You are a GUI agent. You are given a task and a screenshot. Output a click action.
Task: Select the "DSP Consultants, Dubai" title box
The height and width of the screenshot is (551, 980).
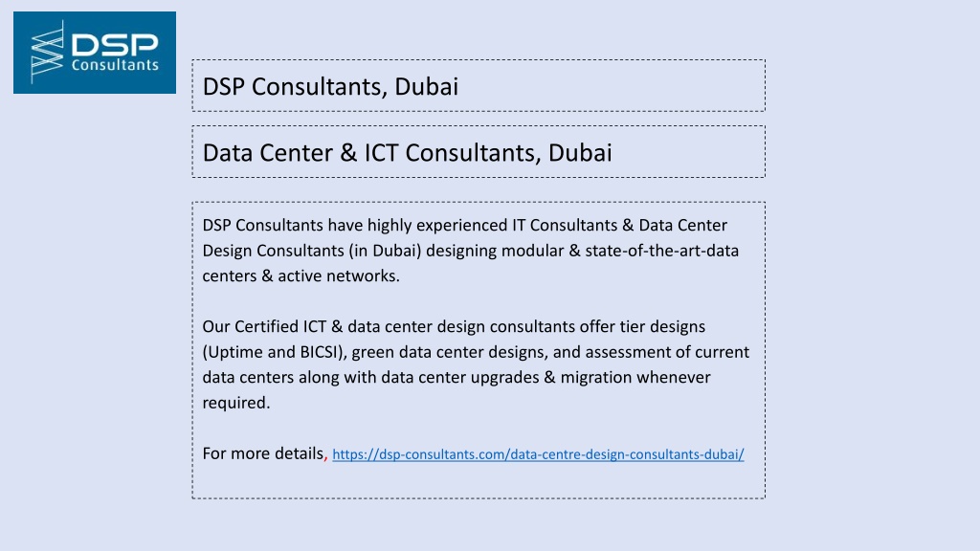(x=479, y=85)
